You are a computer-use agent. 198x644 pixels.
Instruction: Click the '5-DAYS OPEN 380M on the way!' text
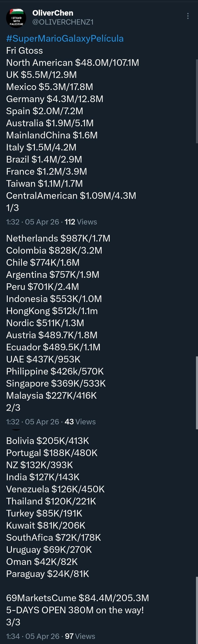point(75,610)
